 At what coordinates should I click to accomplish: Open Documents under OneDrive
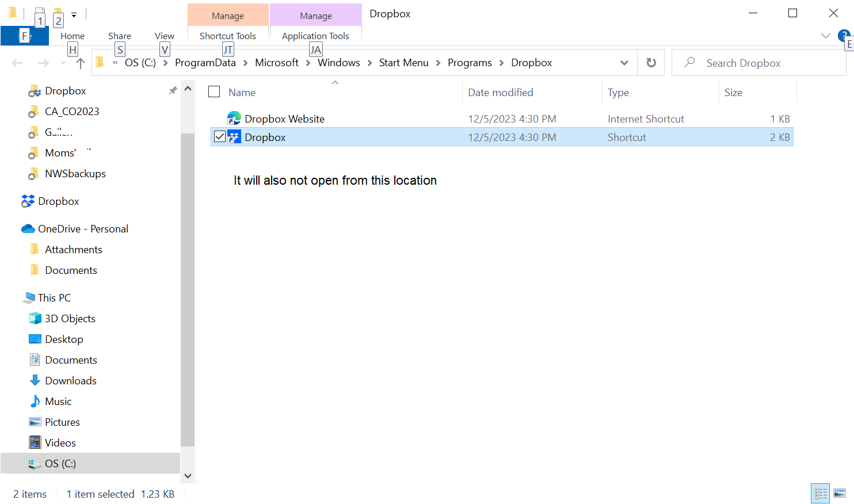coord(71,270)
